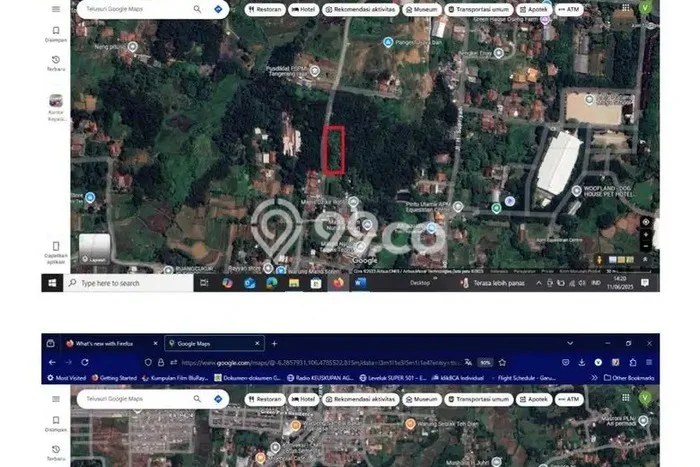Show hidden system tray icons

(539, 283)
